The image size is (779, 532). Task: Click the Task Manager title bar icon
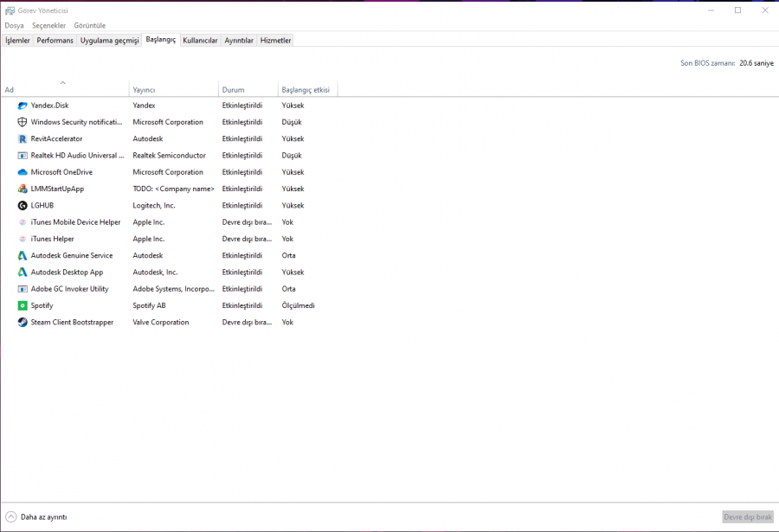[10, 10]
